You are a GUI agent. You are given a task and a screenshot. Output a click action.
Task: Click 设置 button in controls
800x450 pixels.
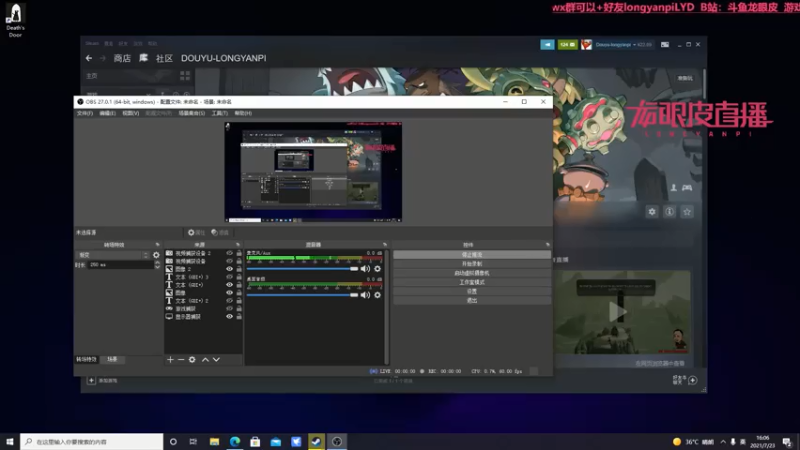(472, 291)
